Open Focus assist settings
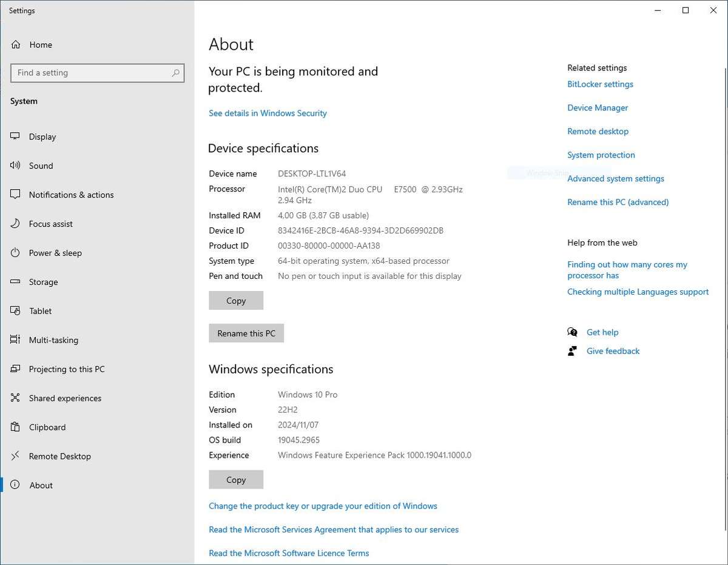Screen dimensions: 728x565 click(x=15, y=224)
